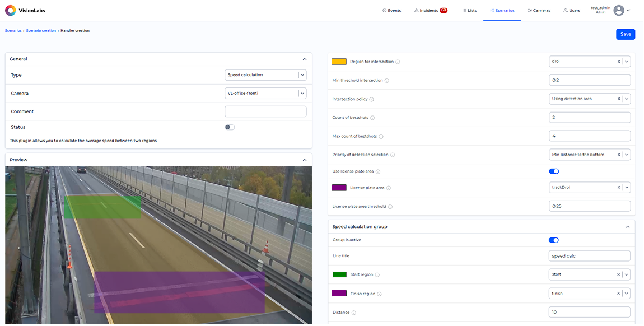This screenshot has width=644, height=326.
Task: Click info icon beside Distance label
Action: (354, 313)
